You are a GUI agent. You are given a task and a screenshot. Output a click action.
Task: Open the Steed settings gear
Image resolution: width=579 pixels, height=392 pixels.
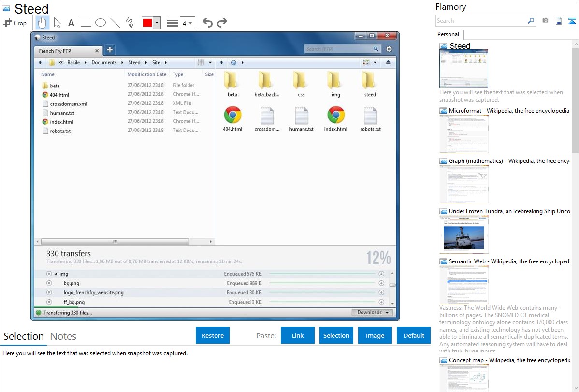click(389, 49)
